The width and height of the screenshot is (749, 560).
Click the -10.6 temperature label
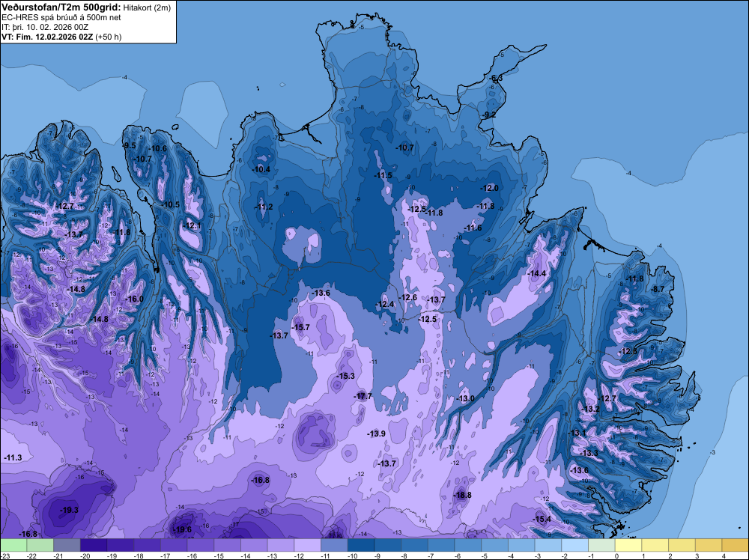(157, 148)
